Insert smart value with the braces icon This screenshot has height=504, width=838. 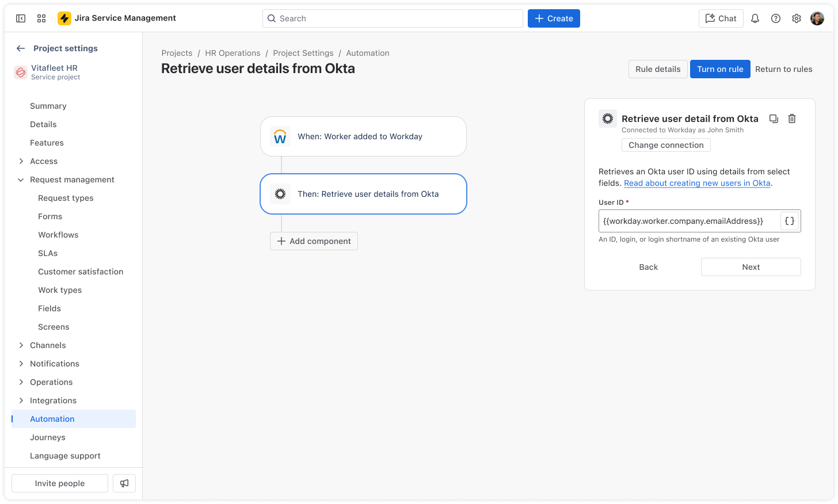tap(790, 221)
